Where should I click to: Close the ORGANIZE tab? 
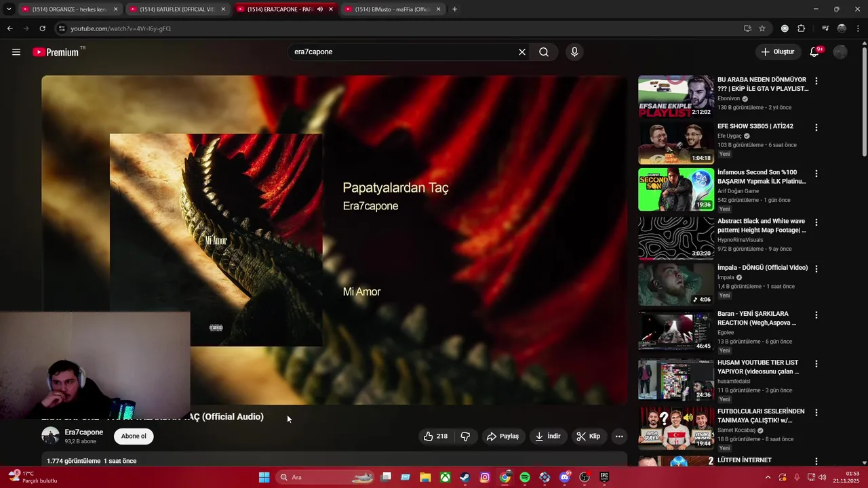tap(115, 9)
